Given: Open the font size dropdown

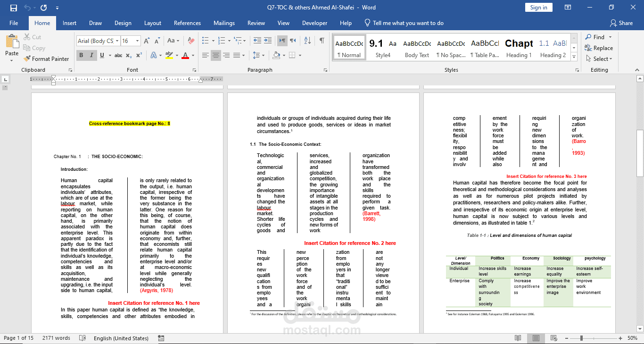Looking at the screenshot, I should 137,41.
